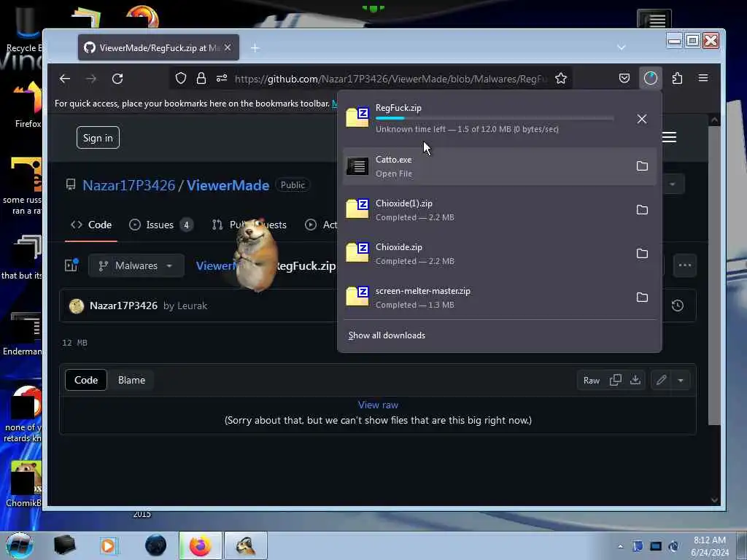747x560 pixels.
Task: Open the Firefox application menu hamburger
Action: [703, 78]
